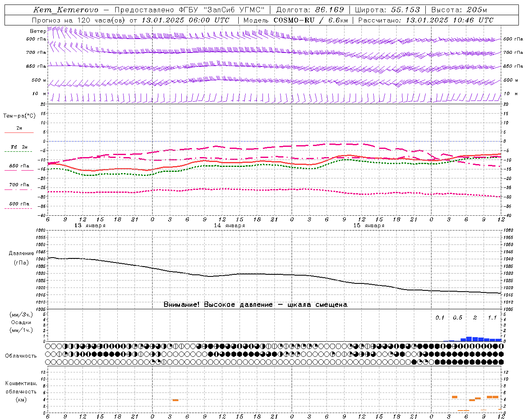
Task: Click the Конвективн. convective cloud label
Action: 21,383
